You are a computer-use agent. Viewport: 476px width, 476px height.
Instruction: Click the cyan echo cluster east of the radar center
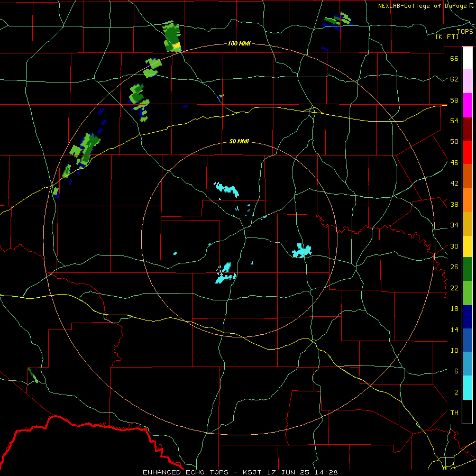point(302,251)
